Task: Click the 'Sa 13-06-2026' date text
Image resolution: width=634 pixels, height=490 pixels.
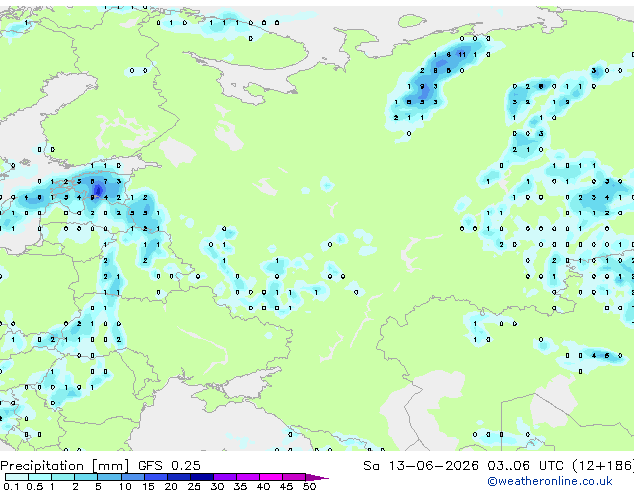Action: (x=421, y=466)
